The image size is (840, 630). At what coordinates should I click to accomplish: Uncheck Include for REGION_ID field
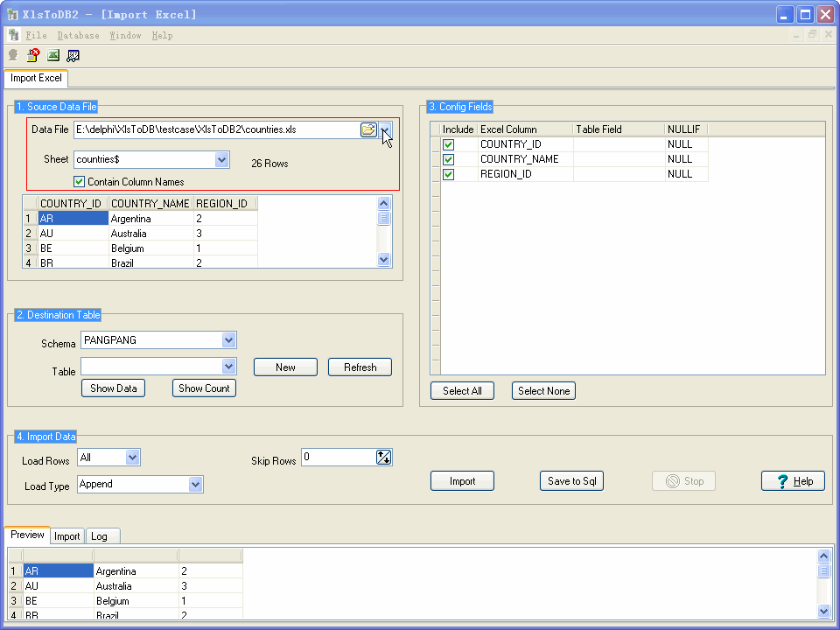448,175
